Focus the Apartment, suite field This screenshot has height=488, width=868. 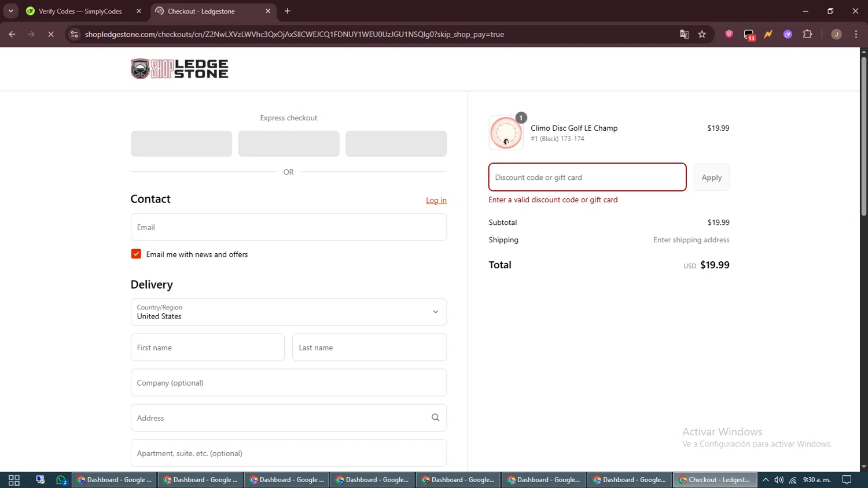[x=289, y=453]
